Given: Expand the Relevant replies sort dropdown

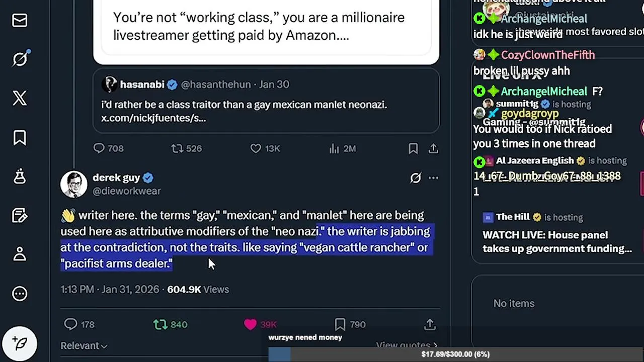Looking at the screenshot, I should click(x=84, y=345).
